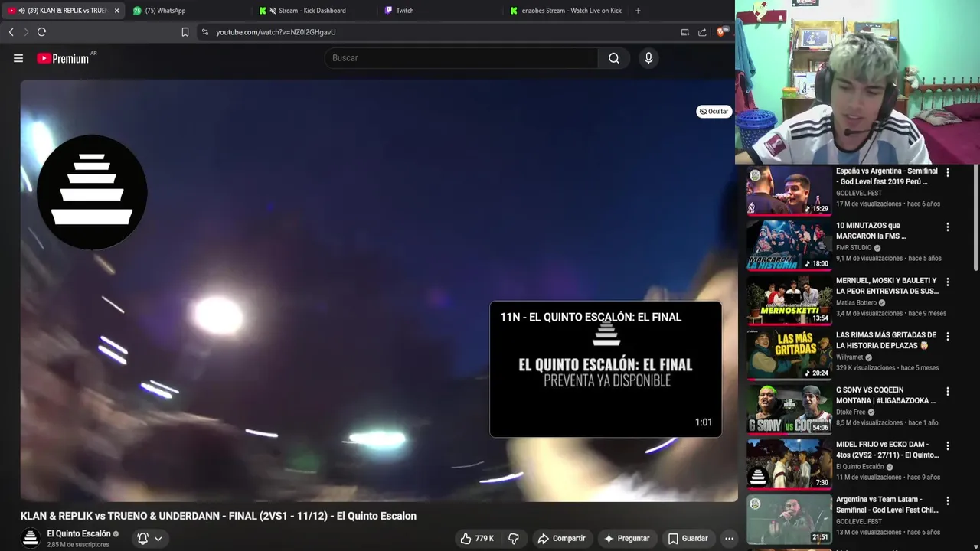
Task: Toggle the desktop mode icon in address bar
Action: (684, 32)
